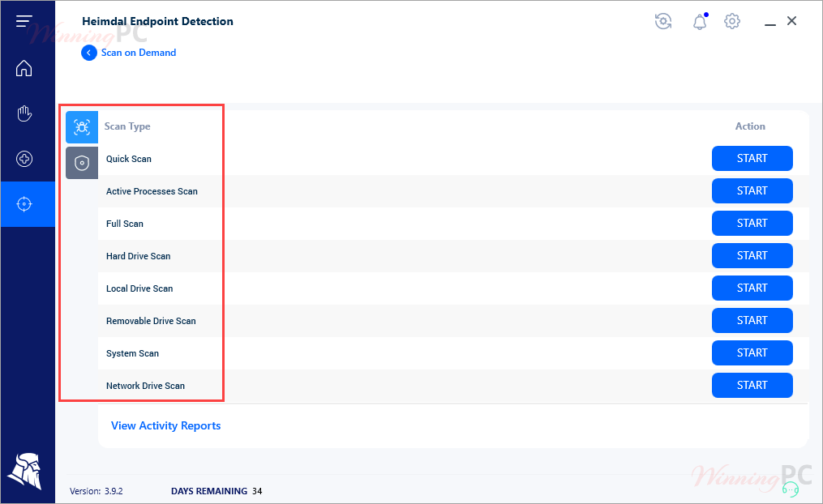
Task: Click the DAYS REMAINING 34 status text
Action: [x=216, y=491]
